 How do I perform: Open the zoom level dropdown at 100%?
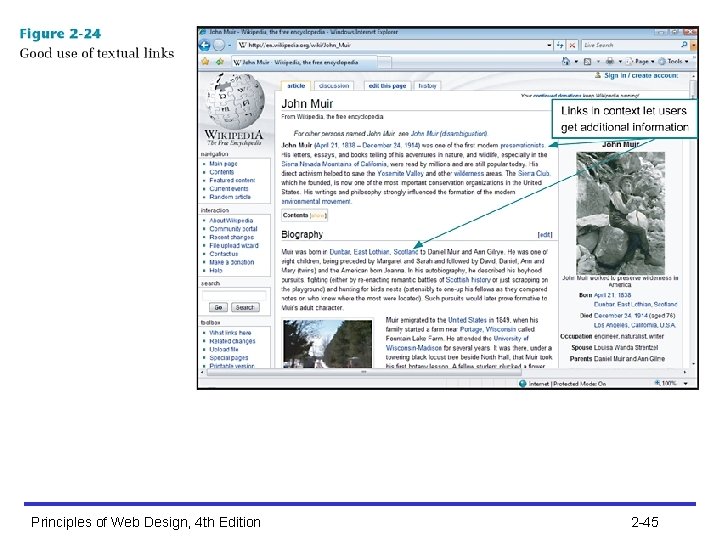tap(686, 383)
